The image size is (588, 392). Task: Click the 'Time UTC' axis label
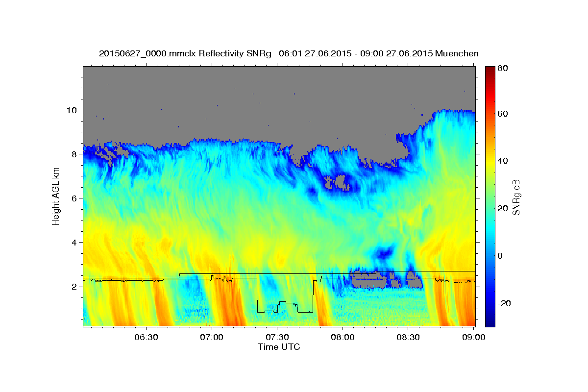[x=279, y=347]
